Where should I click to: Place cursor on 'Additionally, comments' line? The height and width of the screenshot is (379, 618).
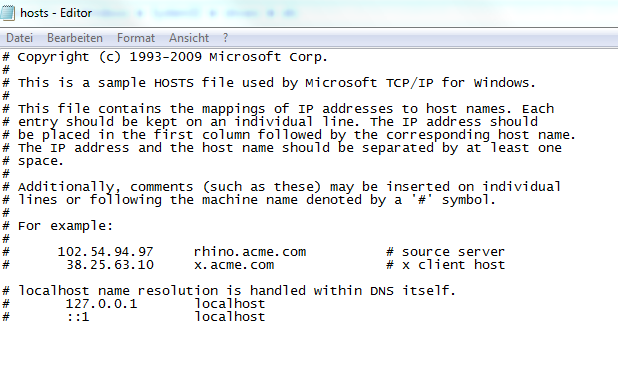[281, 187]
